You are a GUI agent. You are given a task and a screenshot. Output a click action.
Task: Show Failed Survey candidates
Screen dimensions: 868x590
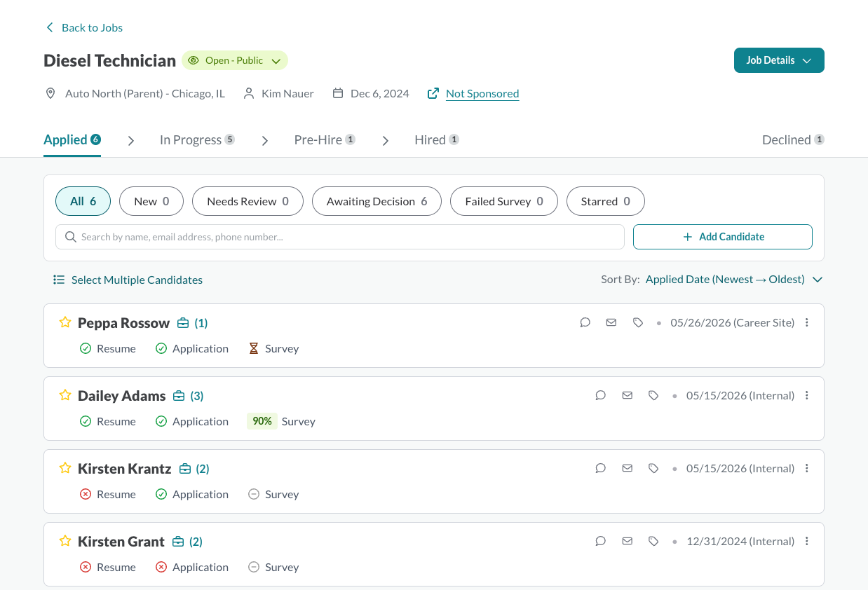(504, 201)
